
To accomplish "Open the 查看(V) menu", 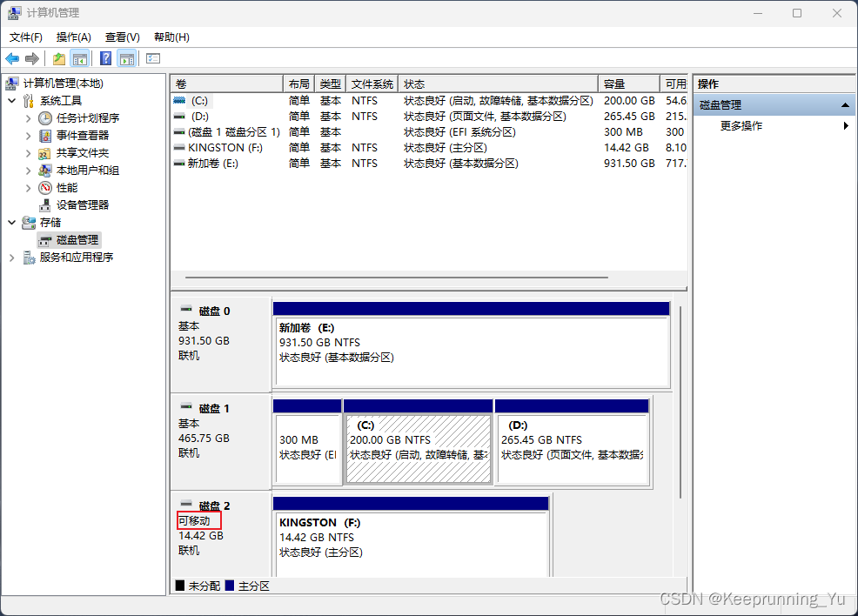I will (123, 37).
